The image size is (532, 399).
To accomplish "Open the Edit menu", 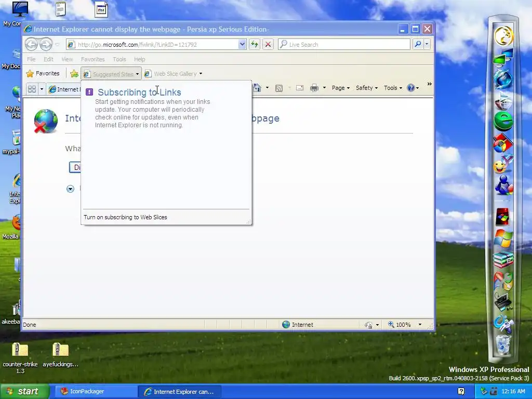I will click(x=48, y=59).
